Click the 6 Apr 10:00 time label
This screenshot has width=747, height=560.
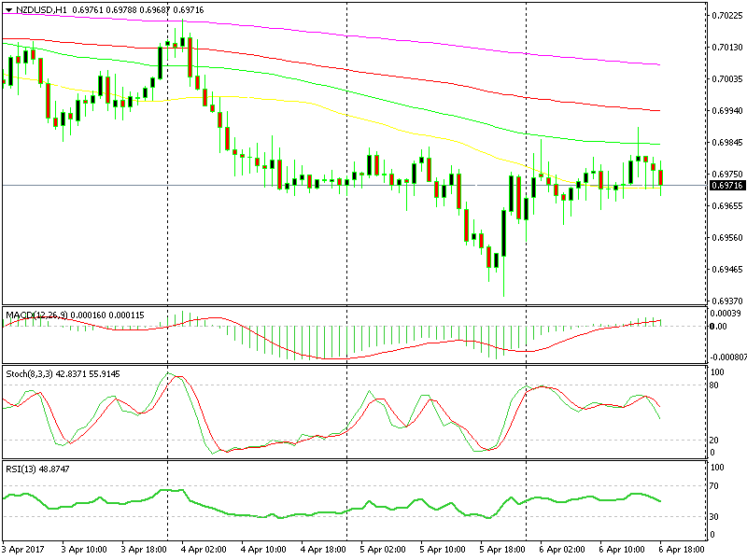[622, 550]
